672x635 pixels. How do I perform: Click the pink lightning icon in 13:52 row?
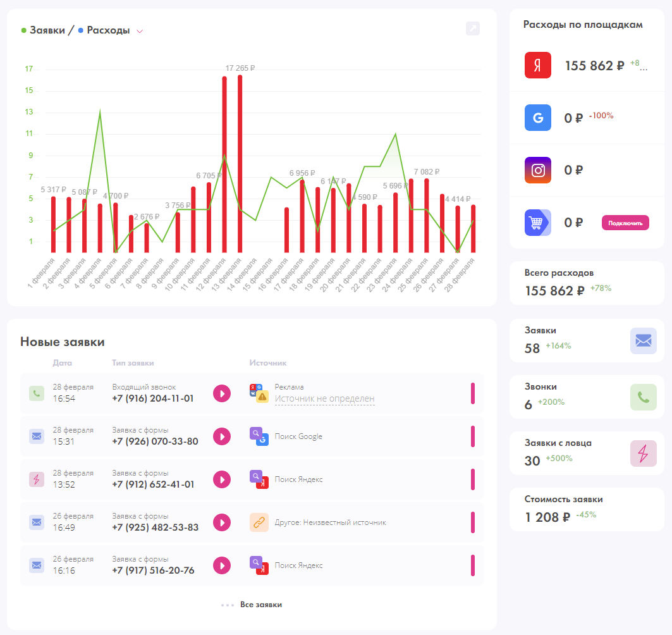(37, 479)
